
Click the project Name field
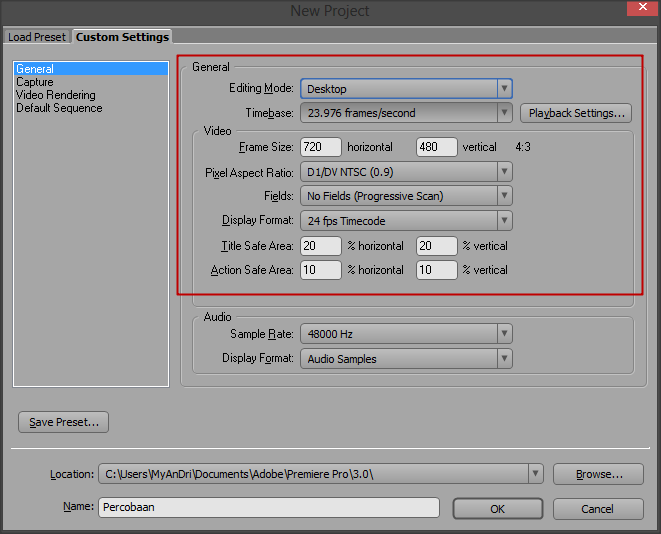click(269, 507)
